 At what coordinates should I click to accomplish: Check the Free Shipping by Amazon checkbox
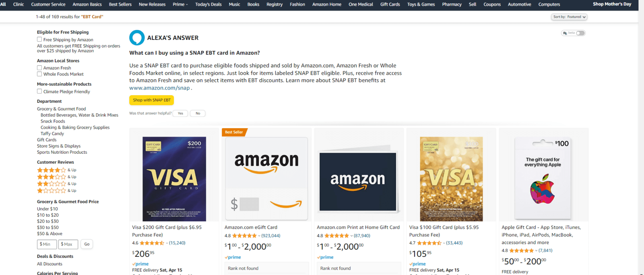pyautogui.click(x=39, y=40)
